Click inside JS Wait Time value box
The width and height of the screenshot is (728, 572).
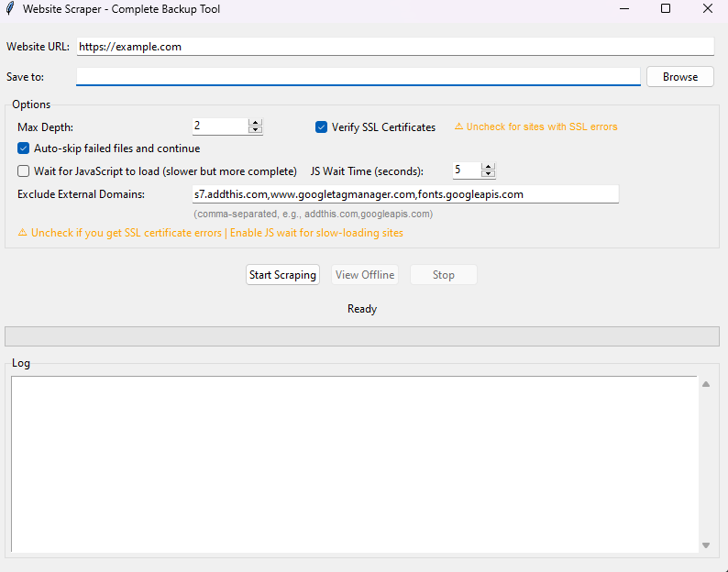466,170
